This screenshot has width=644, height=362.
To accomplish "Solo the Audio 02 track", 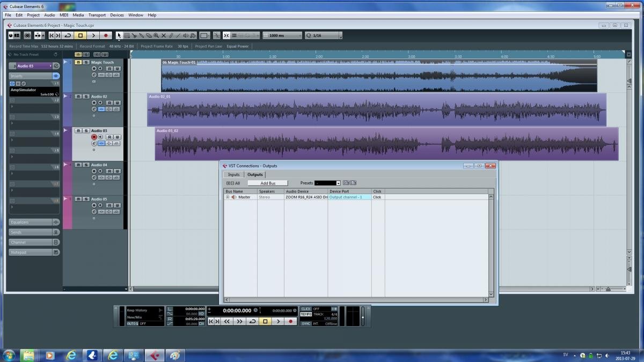I will [85, 97].
